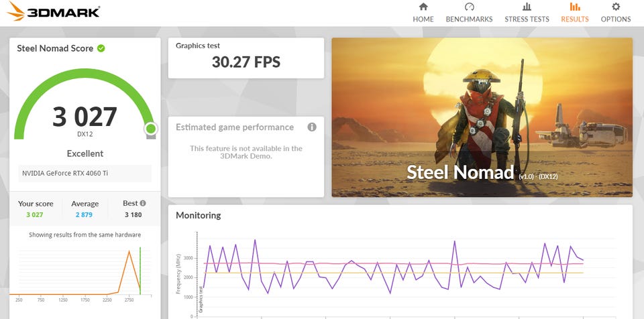This screenshot has height=319, width=644.
Task: Click the Your score value 3 027
Action: (x=35, y=214)
